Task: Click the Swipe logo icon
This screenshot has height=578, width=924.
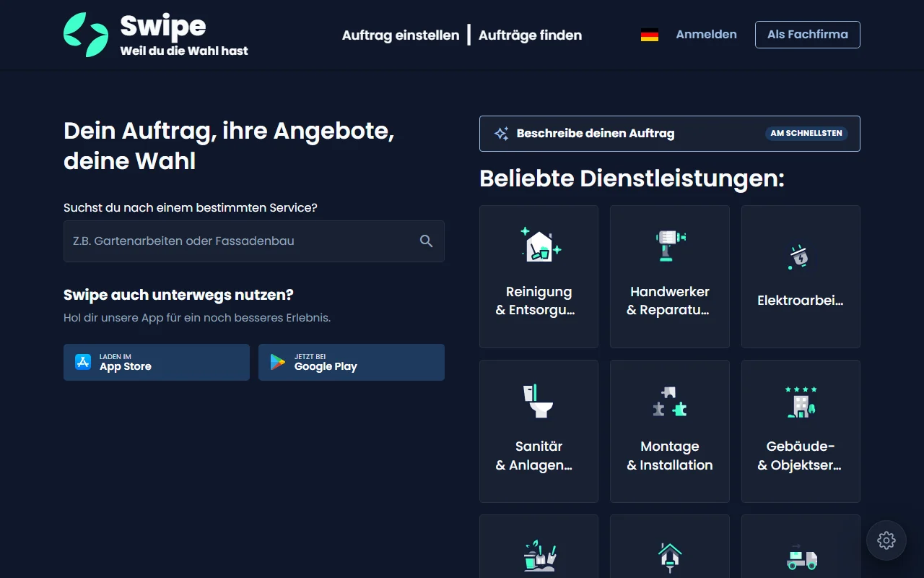Action: pos(86,35)
